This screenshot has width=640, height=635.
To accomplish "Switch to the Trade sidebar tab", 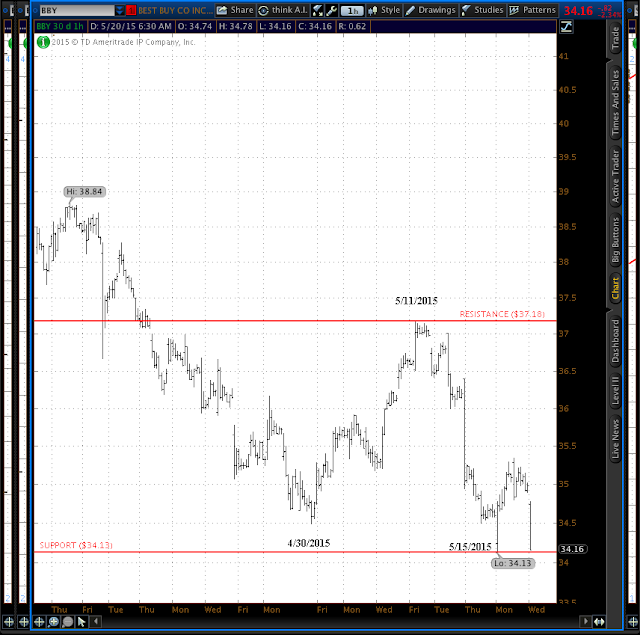I will (x=615, y=38).
